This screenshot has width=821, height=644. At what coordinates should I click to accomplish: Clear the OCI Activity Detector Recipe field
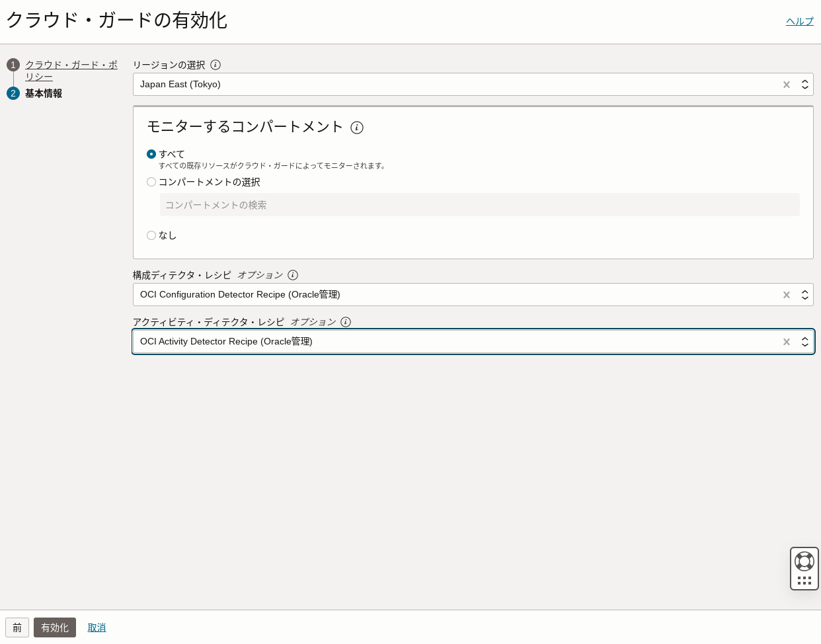786,342
